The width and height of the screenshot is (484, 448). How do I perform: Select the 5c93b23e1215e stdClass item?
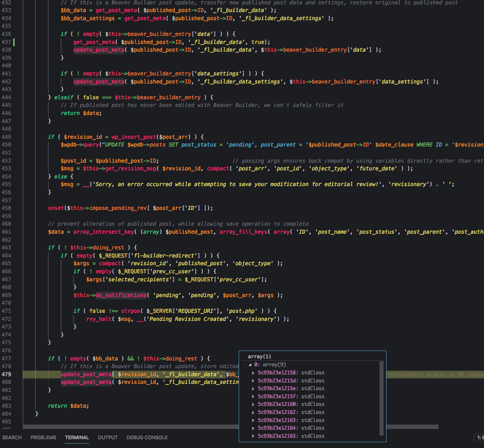pos(291,389)
